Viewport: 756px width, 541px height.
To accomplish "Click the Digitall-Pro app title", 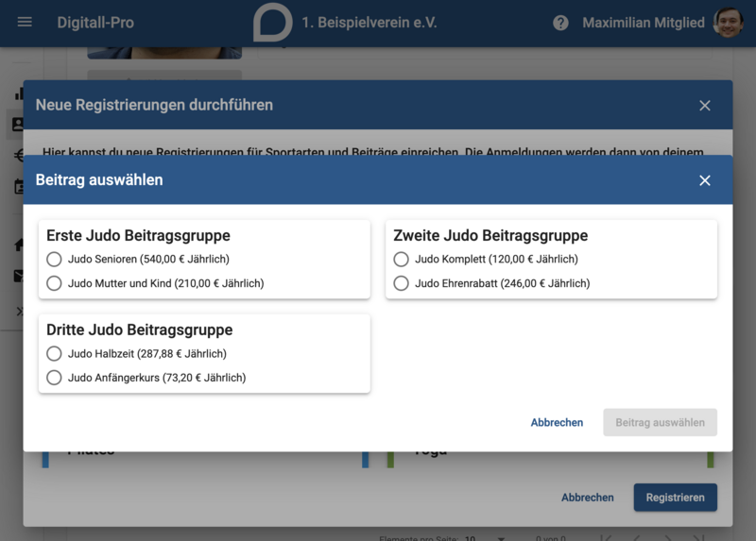I will click(x=95, y=23).
